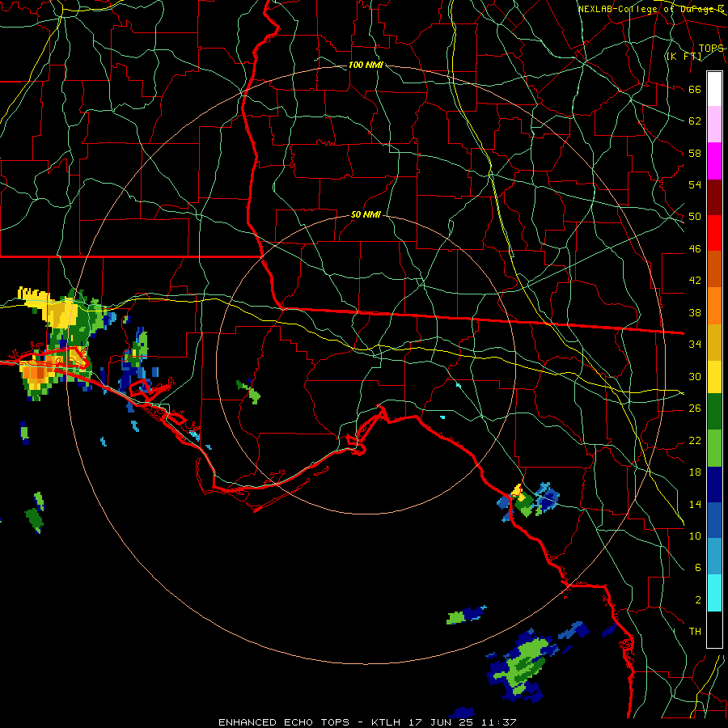
Task: Click the legend value "62"
Action: pyautogui.click(x=695, y=121)
